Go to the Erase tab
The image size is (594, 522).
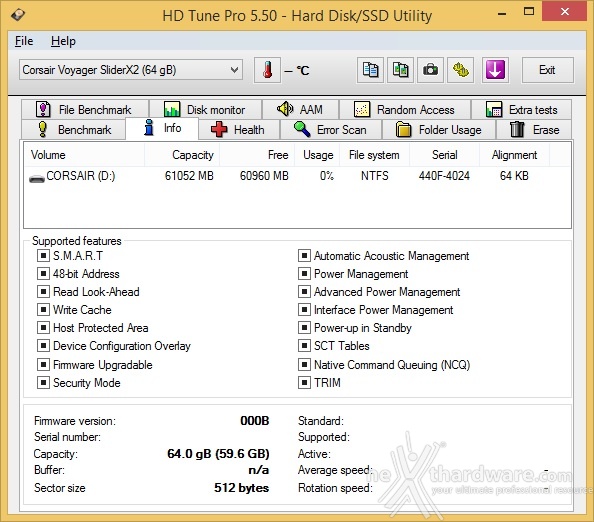tap(534, 130)
